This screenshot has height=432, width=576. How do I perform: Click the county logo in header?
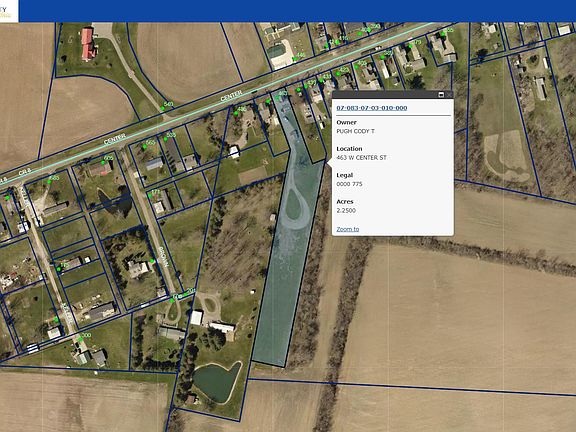click(x=9, y=11)
